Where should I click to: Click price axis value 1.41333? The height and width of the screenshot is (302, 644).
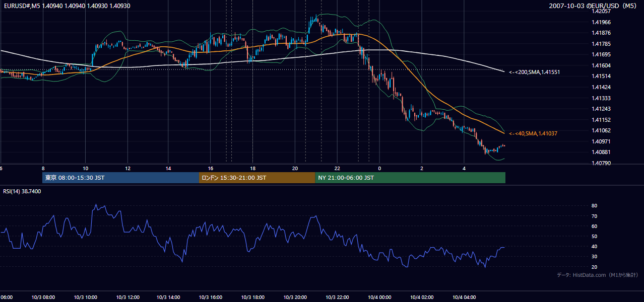point(601,98)
